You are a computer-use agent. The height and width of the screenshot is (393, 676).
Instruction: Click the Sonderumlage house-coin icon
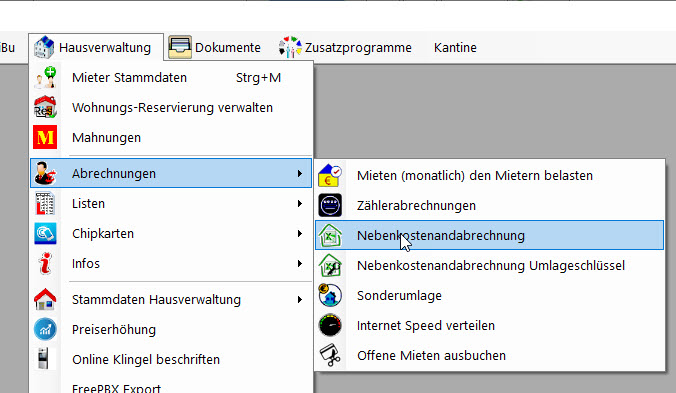coord(330,295)
